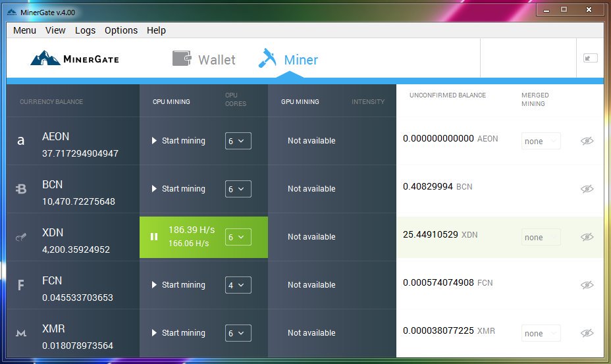Click XMR GPU mining Not available

pyautogui.click(x=311, y=333)
